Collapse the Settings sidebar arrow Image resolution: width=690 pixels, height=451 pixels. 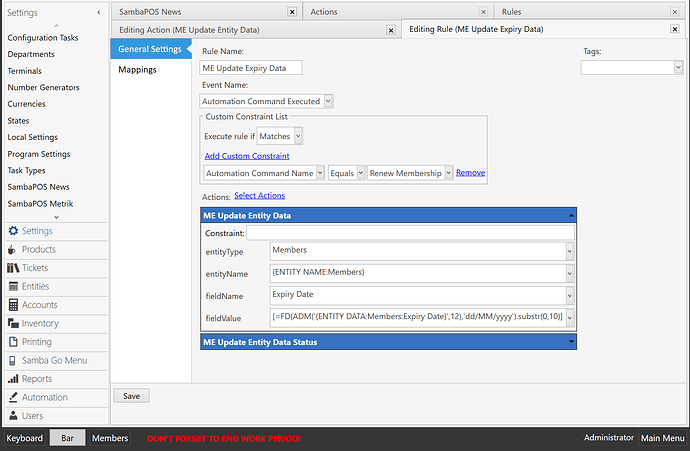click(99, 12)
